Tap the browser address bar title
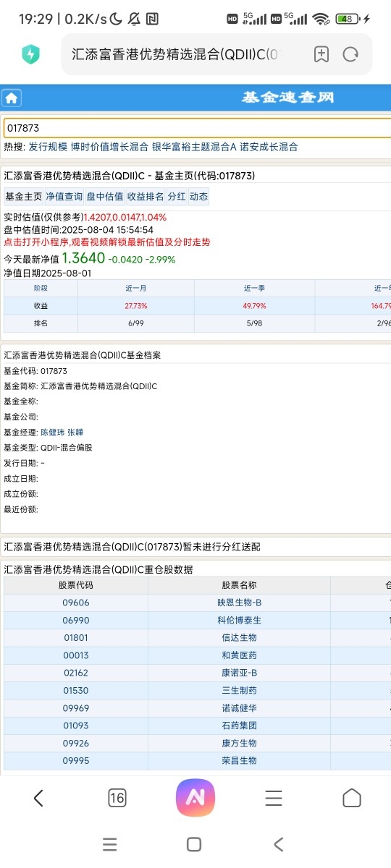 coord(175,54)
